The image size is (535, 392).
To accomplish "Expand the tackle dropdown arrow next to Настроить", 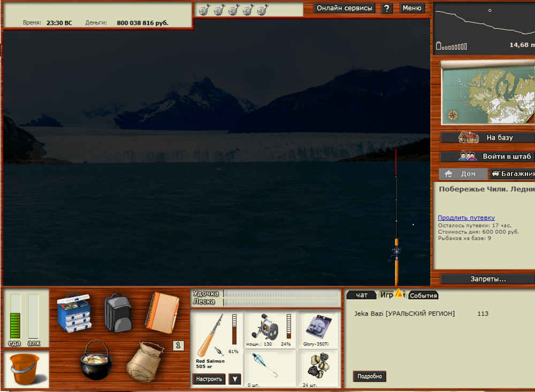I will (234, 379).
